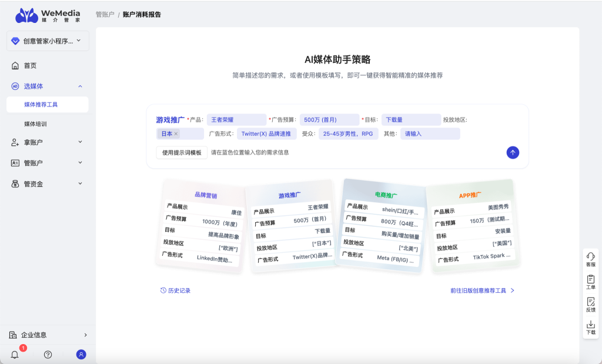Click the 下载 download icon
The height and width of the screenshot is (364, 602).
tap(590, 327)
